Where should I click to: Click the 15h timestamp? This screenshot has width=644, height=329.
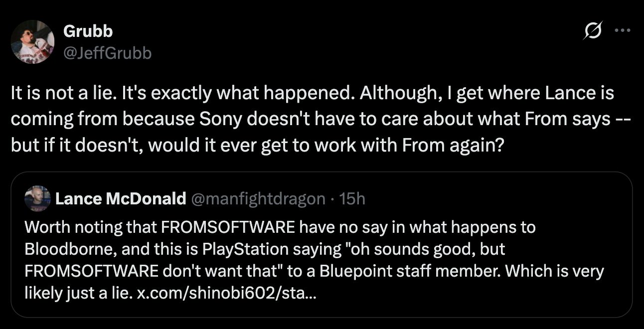352,199
